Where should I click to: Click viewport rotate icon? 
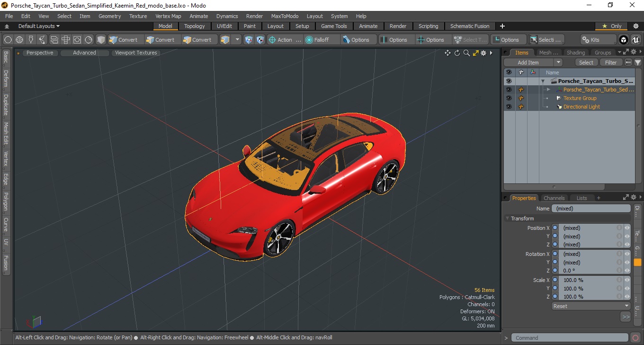tap(457, 53)
